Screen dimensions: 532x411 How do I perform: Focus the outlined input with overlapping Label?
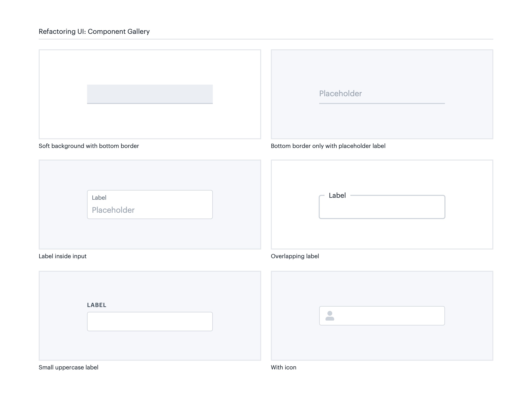tap(382, 208)
